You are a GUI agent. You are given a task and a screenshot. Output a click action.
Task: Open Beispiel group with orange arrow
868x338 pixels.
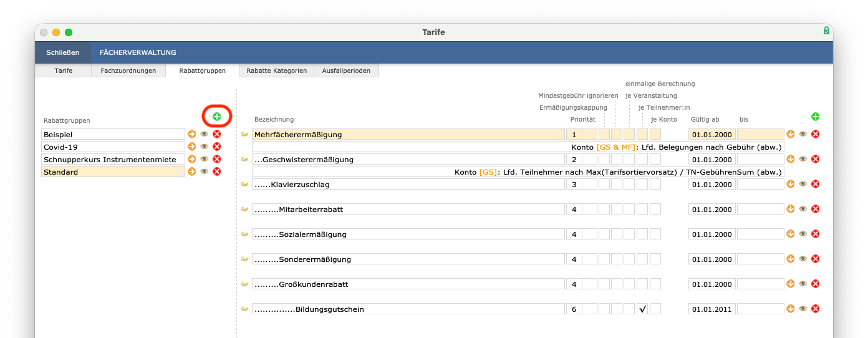[191, 134]
